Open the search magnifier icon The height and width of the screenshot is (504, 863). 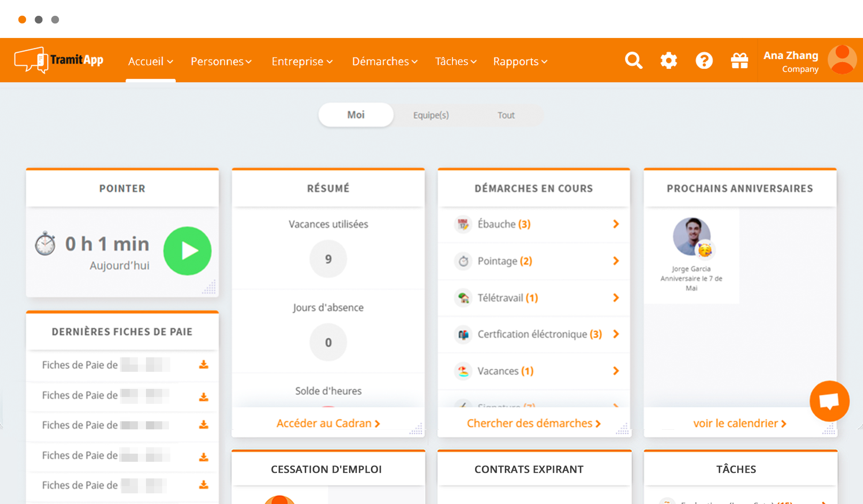[633, 61]
